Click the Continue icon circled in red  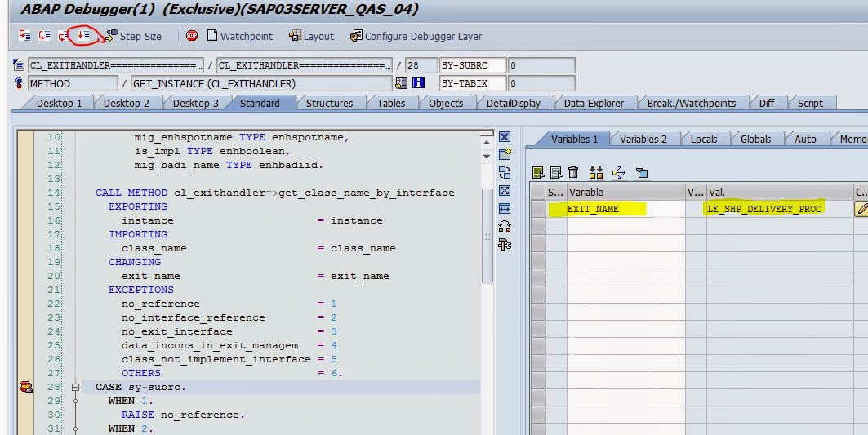click(83, 35)
